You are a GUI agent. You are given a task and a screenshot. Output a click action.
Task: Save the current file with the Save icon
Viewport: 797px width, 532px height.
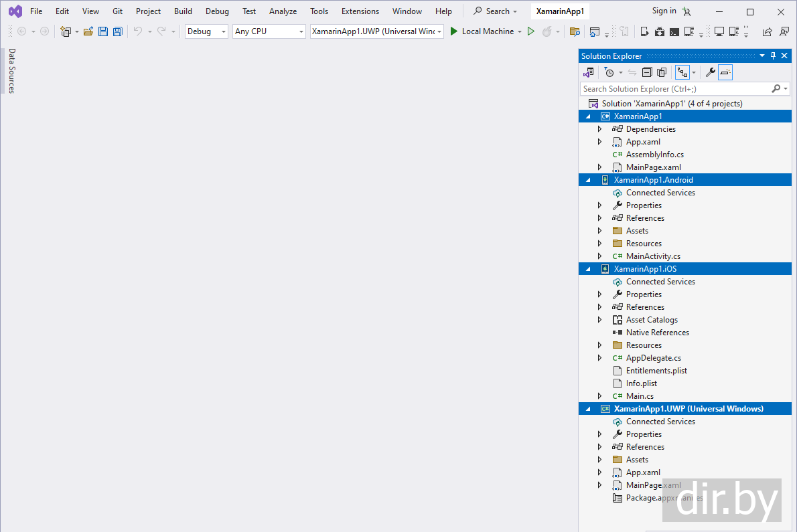(103, 31)
